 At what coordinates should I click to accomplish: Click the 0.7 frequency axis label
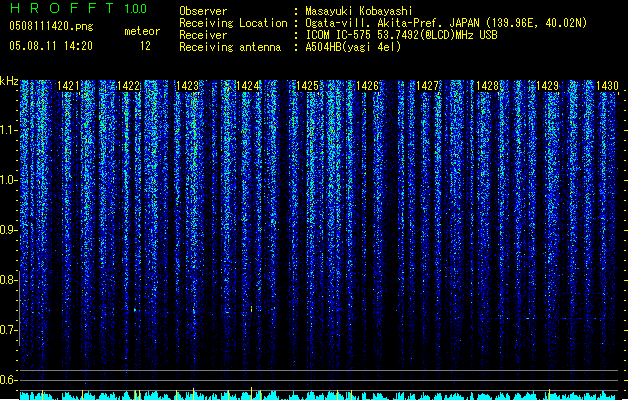pyautogui.click(x=8, y=330)
